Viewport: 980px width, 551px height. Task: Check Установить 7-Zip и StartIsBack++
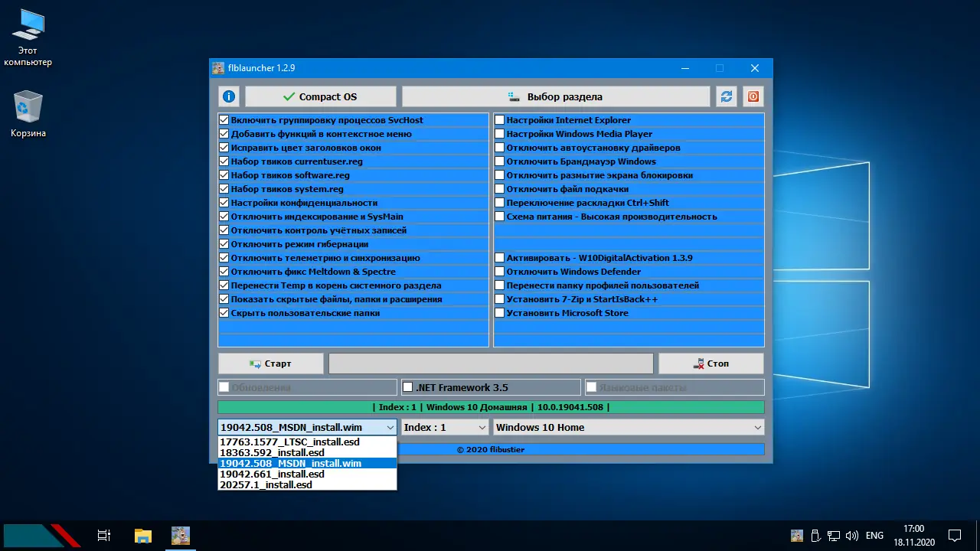[500, 299]
